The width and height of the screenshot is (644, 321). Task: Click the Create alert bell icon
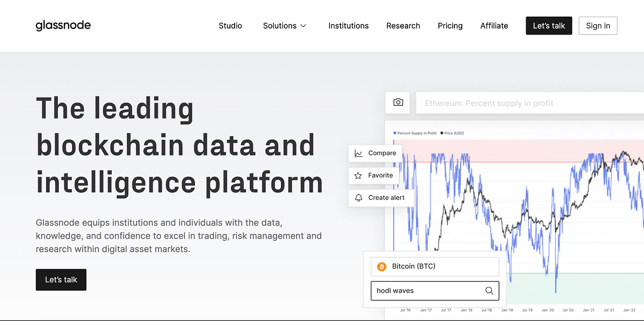[x=358, y=198]
